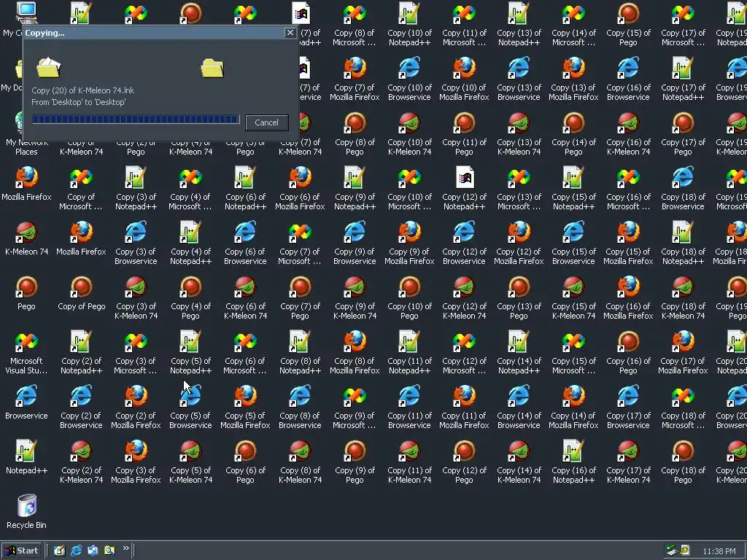Click the mail envelope quick launch icon

93,551
